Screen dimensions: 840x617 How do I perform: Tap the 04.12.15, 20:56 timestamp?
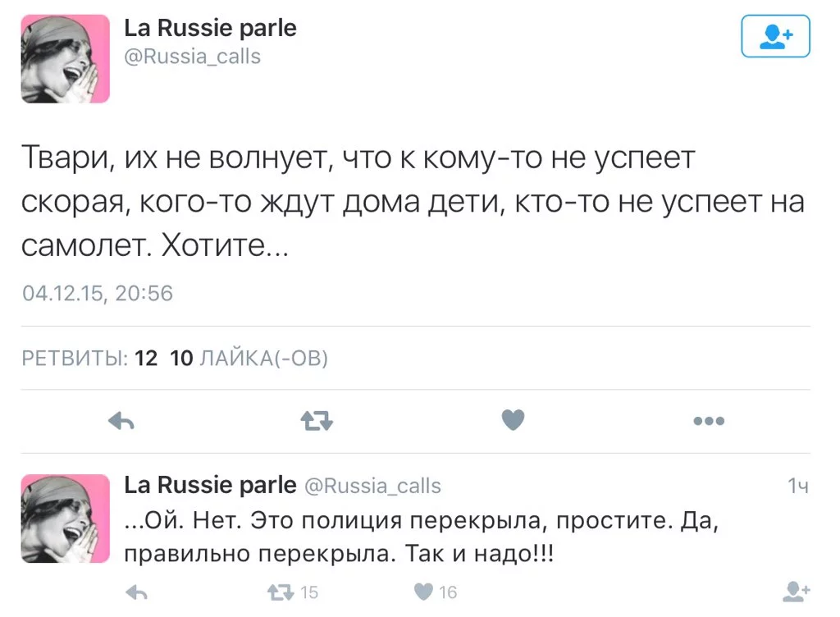[98, 293]
